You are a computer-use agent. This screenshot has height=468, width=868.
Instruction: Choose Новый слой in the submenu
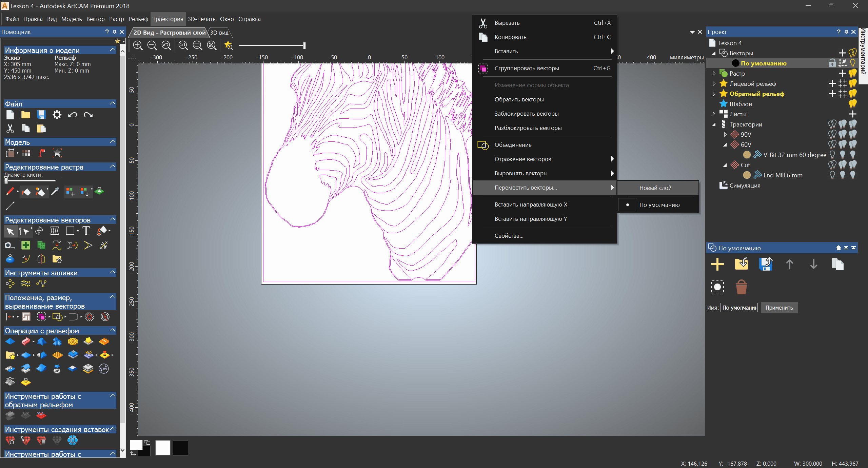pos(655,188)
